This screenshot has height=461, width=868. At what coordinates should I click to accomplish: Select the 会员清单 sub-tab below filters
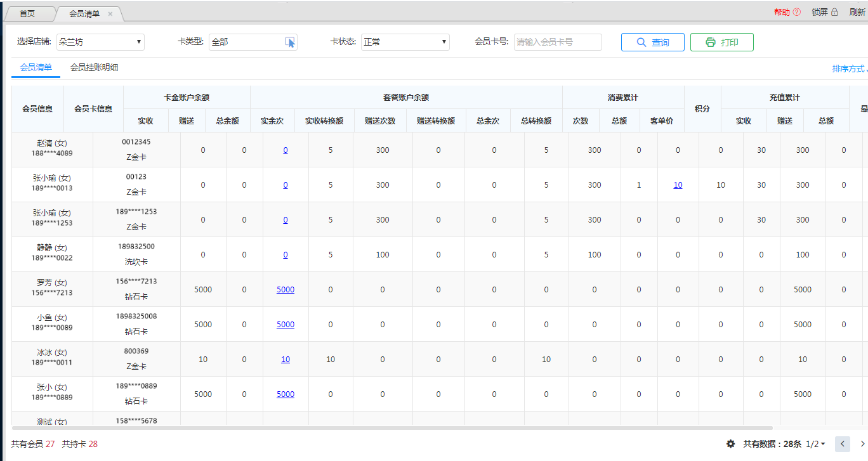tap(36, 67)
